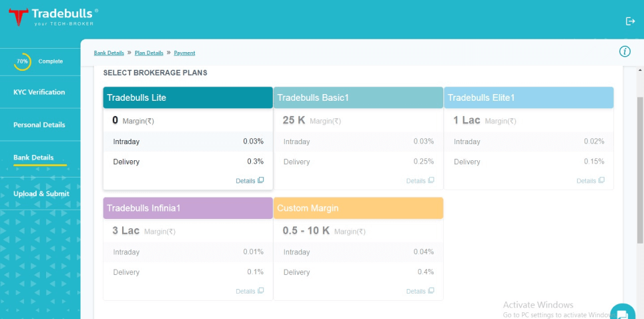The height and width of the screenshot is (319, 644).
Task: Open Personal Details section
Action: (39, 125)
